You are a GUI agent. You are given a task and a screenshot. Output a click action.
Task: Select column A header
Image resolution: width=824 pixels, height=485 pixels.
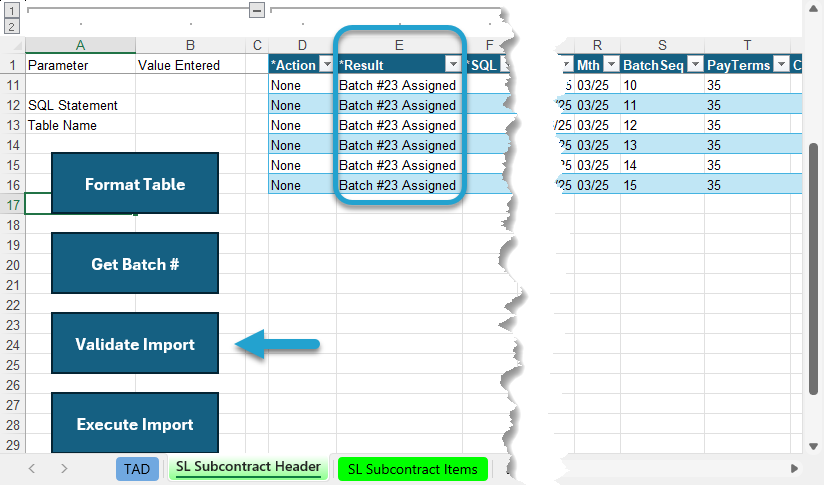(x=80, y=45)
